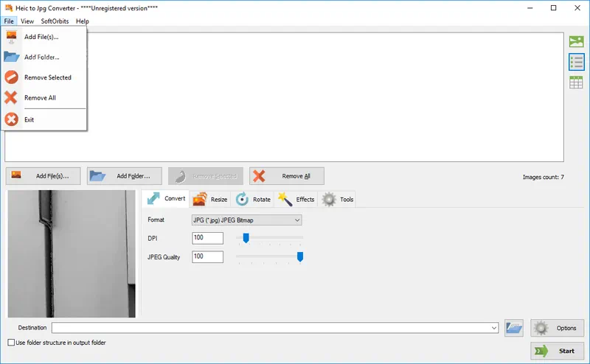Choose Exit from File menu
This screenshot has height=364, width=590.
tap(44, 119)
